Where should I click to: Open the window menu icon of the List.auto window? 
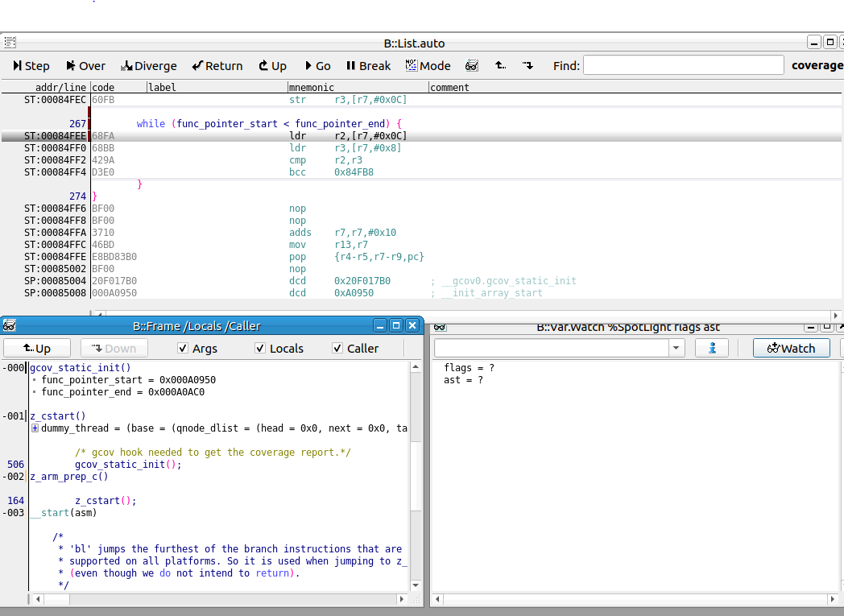coord(10,43)
